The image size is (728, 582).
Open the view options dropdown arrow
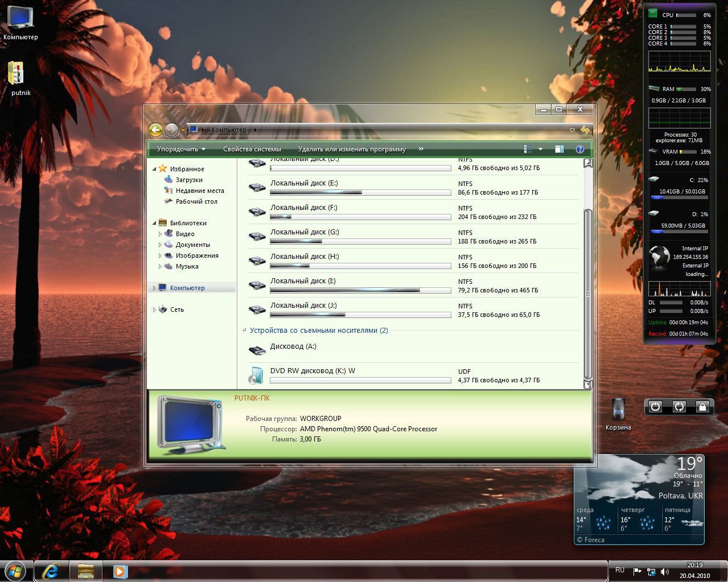(x=541, y=149)
